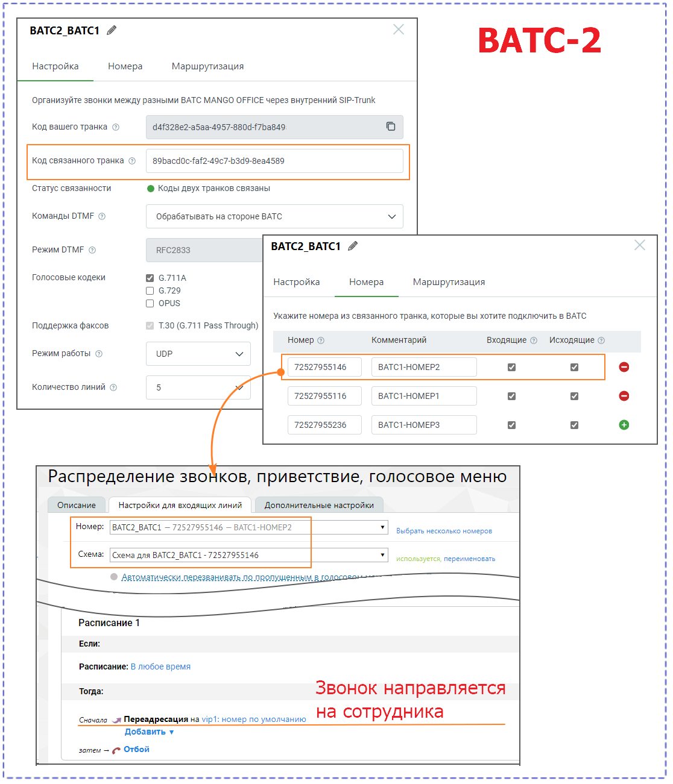The width and height of the screenshot is (673, 784).
Task: Switch to Настройка tab in top-left window
Action: pos(55,66)
